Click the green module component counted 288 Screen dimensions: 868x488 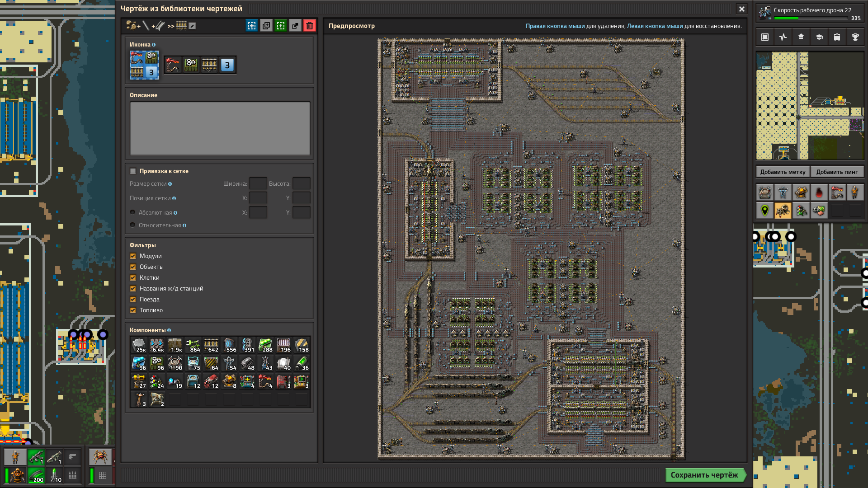(x=265, y=345)
